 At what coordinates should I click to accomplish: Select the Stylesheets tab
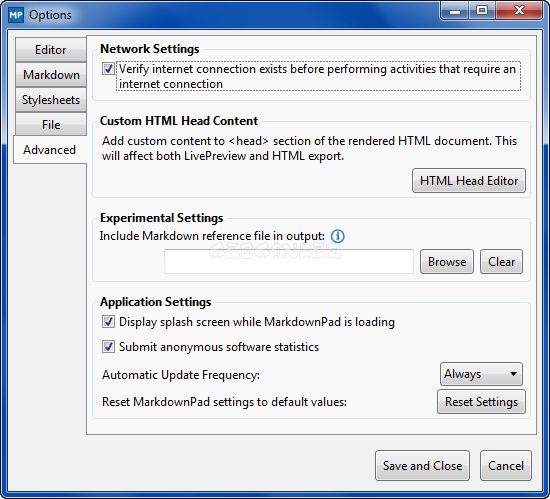(51, 100)
